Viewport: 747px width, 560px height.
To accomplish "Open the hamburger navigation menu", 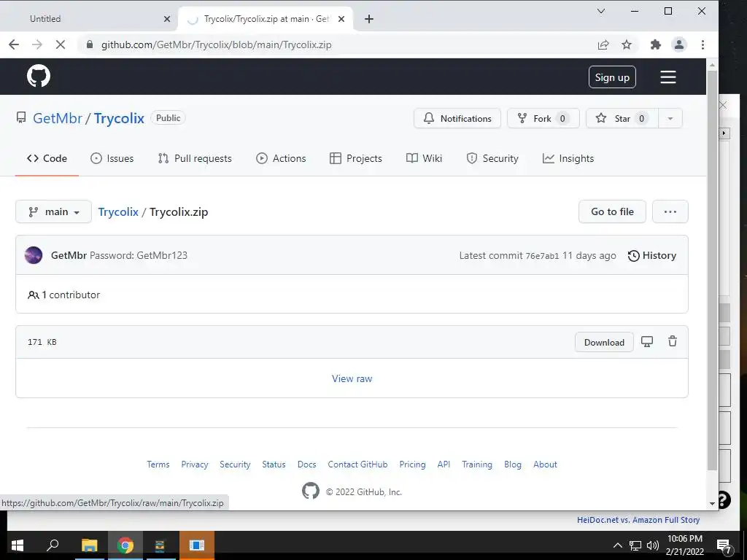I will pos(668,77).
